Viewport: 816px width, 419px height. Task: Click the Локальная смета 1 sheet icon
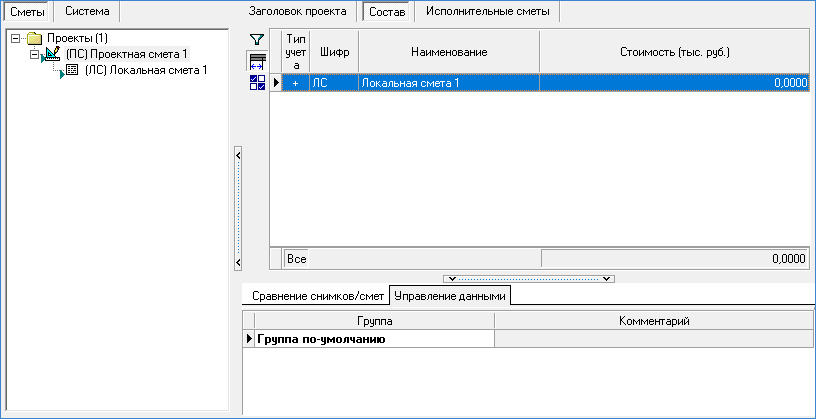click(71, 70)
